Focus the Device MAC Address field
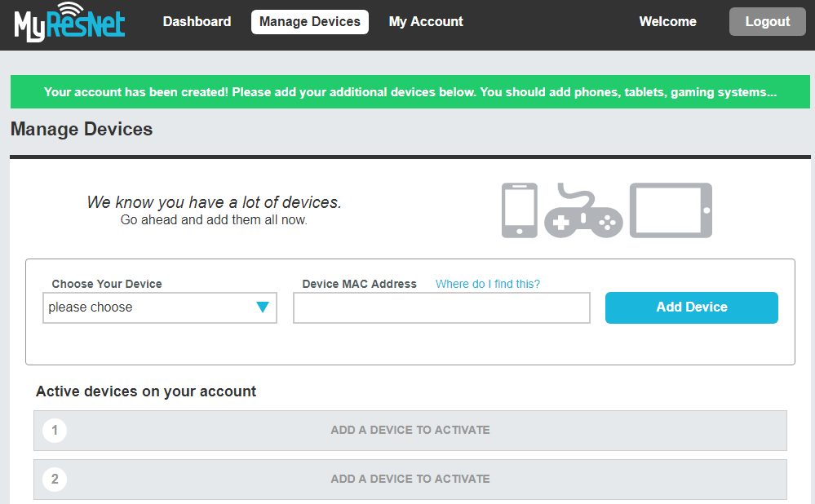Viewport: 815px width, 504px height. [x=441, y=308]
